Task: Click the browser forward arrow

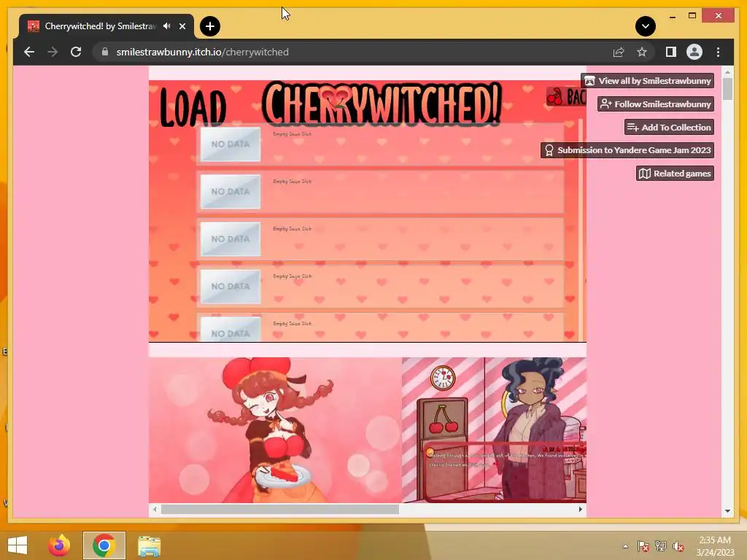Action: 53,52
